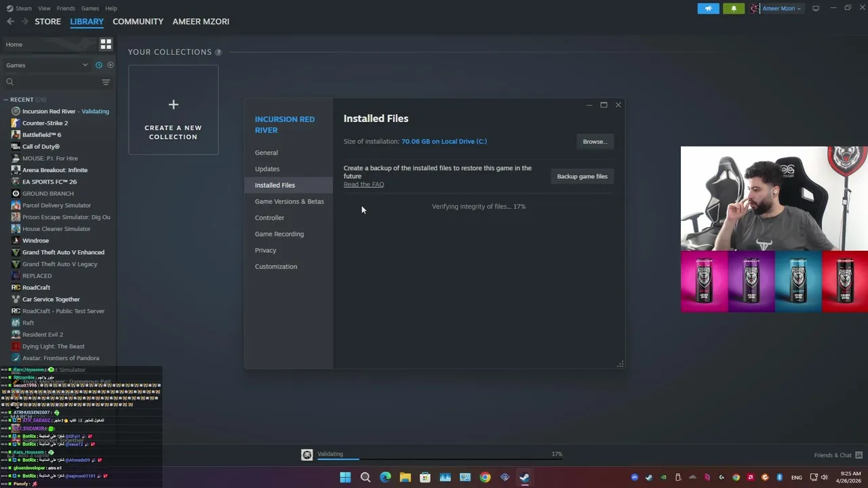Screen dimensions: 868x488
Task: Select the General properties tab
Action: [289, 152]
